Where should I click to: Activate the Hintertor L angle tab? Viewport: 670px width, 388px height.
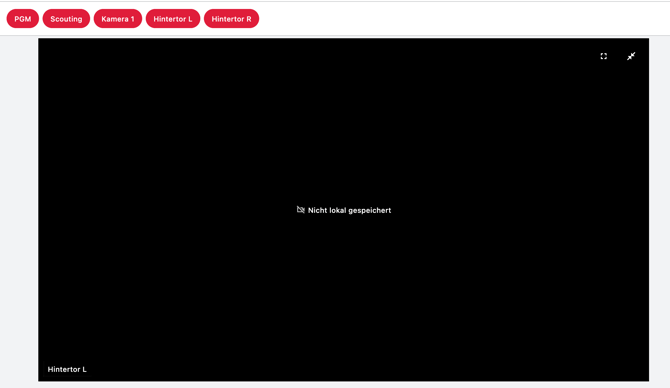pos(173,19)
